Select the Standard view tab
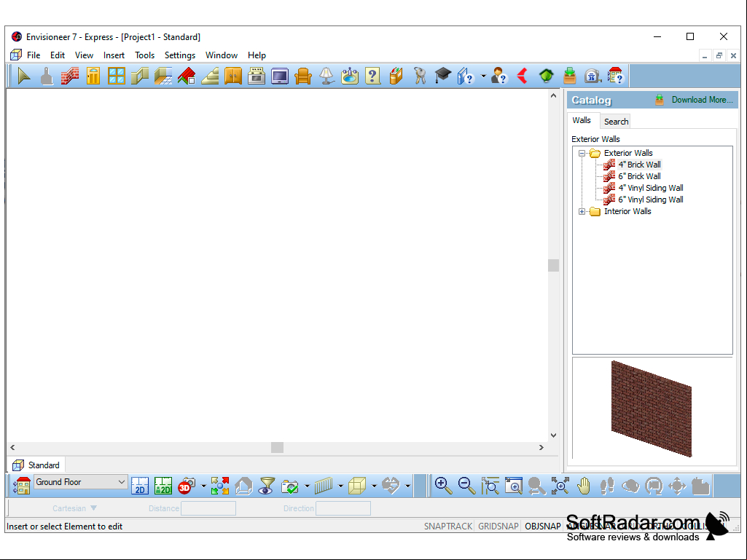The width and height of the screenshot is (747, 560). [36, 465]
